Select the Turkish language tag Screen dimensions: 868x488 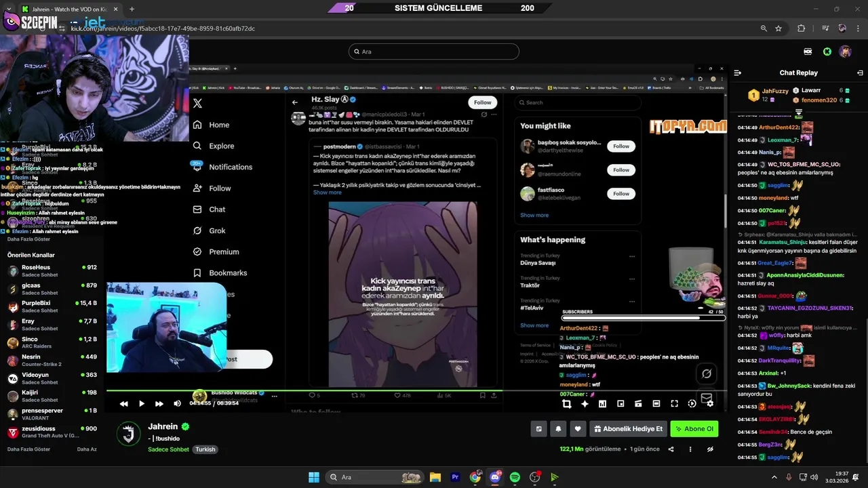point(205,449)
